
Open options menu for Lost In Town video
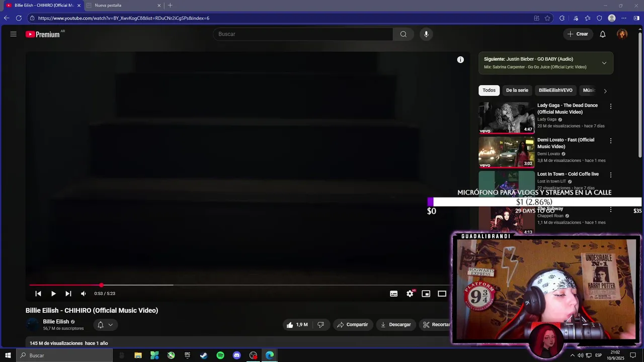(611, 175)
